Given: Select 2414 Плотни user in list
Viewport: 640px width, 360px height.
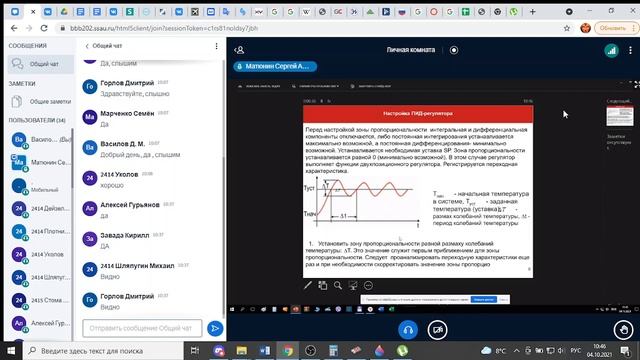Looking at the screenshot, I should [x=40, y=231].
